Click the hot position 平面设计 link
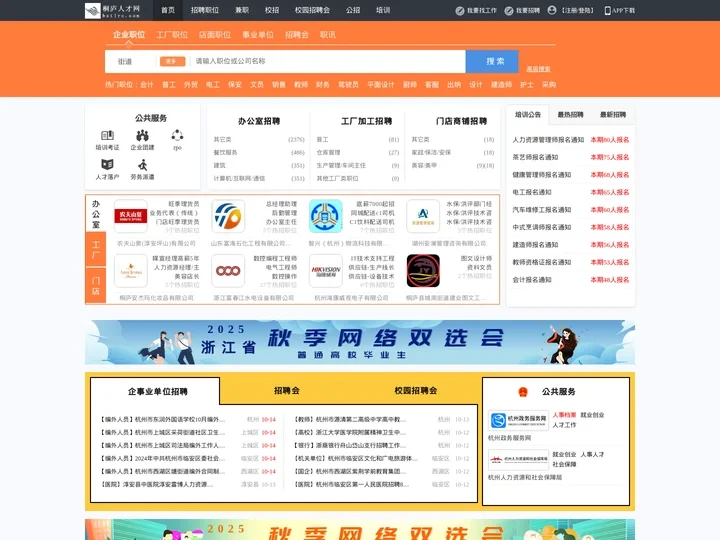 coord(381,84)
